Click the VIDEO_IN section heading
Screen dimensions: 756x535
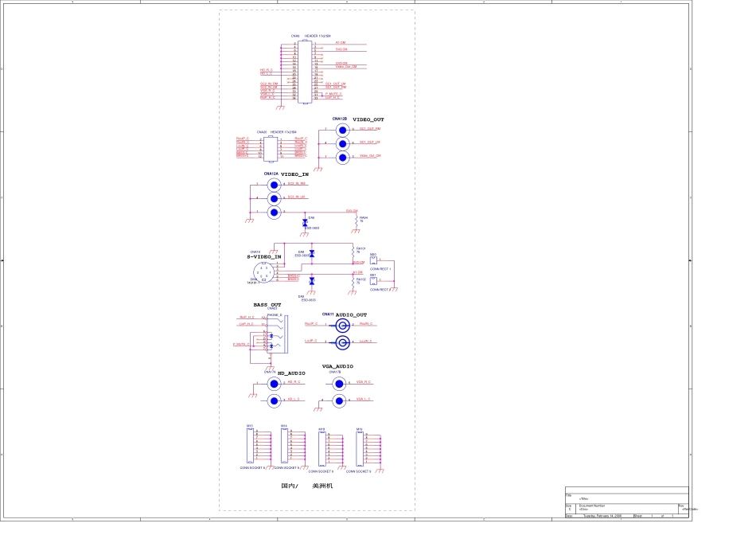point(294,174)
